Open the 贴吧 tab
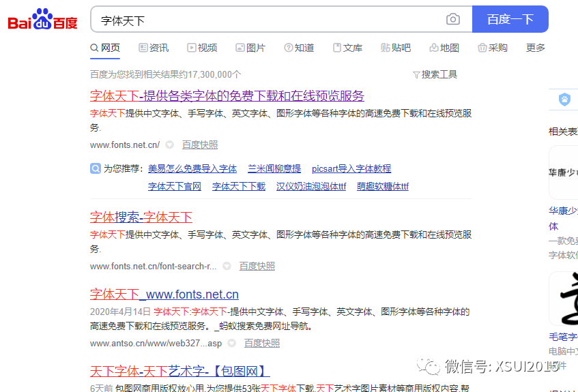Image resolution: width=578 pixels, height=392 pixels. coord(396,48)
